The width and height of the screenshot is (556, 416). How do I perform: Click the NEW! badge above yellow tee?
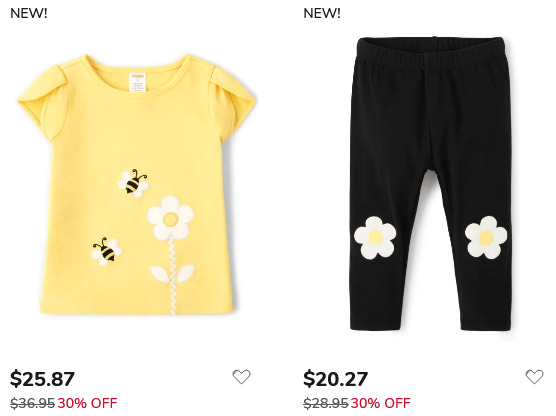(x=29, y=13)
